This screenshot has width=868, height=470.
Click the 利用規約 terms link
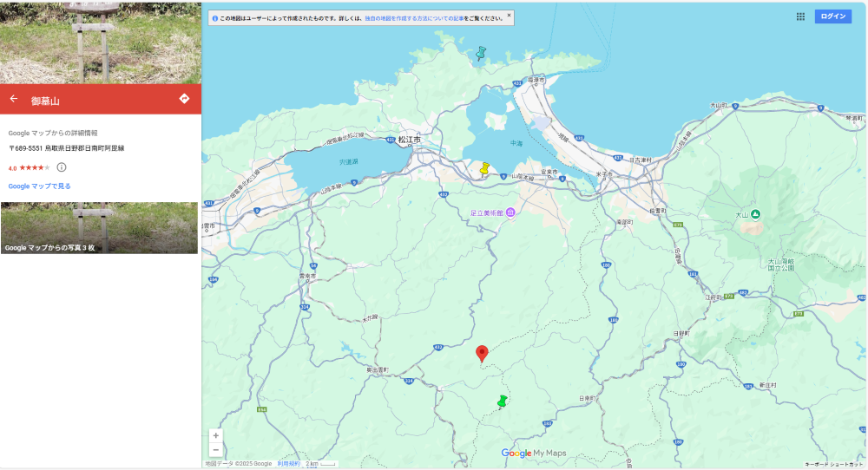click(288, 464)
